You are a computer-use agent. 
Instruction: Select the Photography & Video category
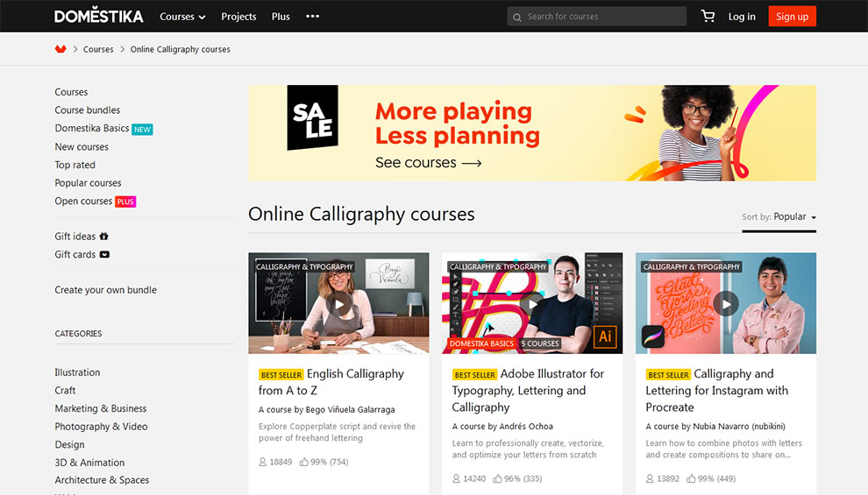pos(102,427)
